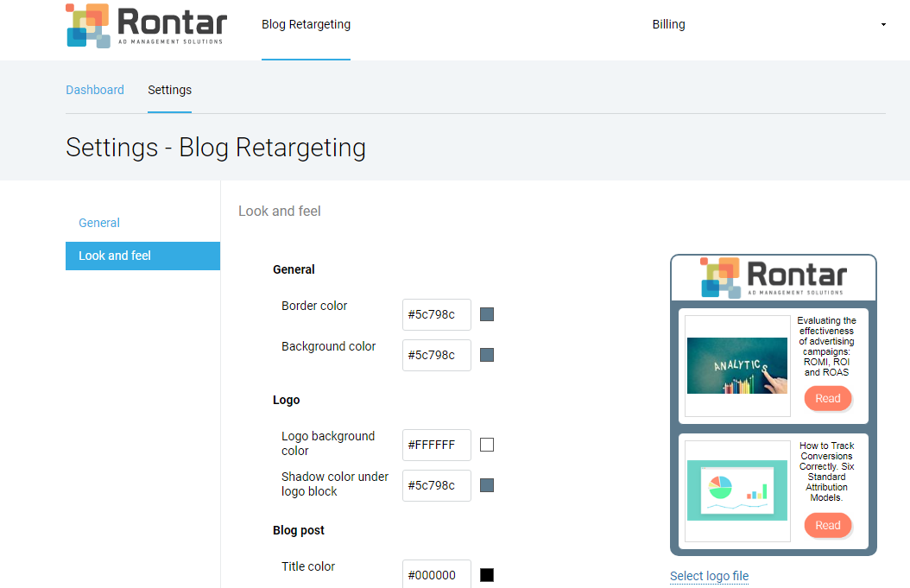
Task: Click Read button on the Evaluating effectiveness post
Action: point(828,399)
